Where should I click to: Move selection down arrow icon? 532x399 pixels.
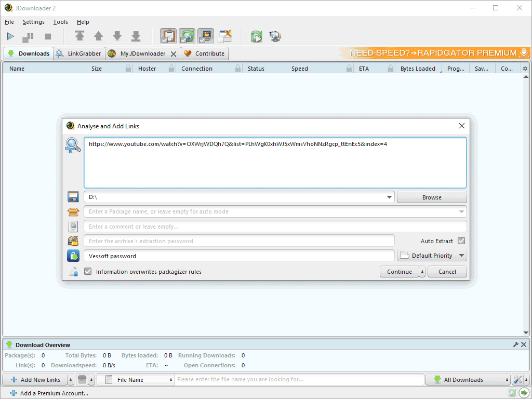point(117,36)
